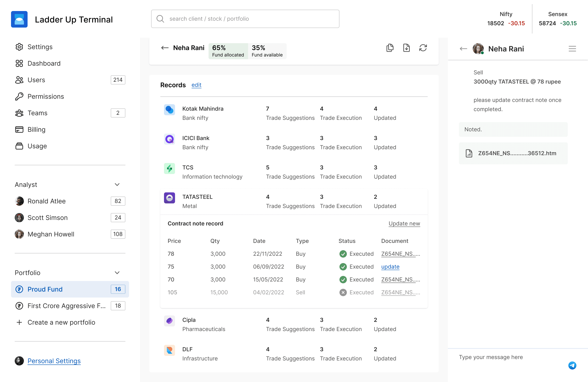Collapse the Portfolio section chevron
Viewport: 588px width, 382px height.
point(117,273)
